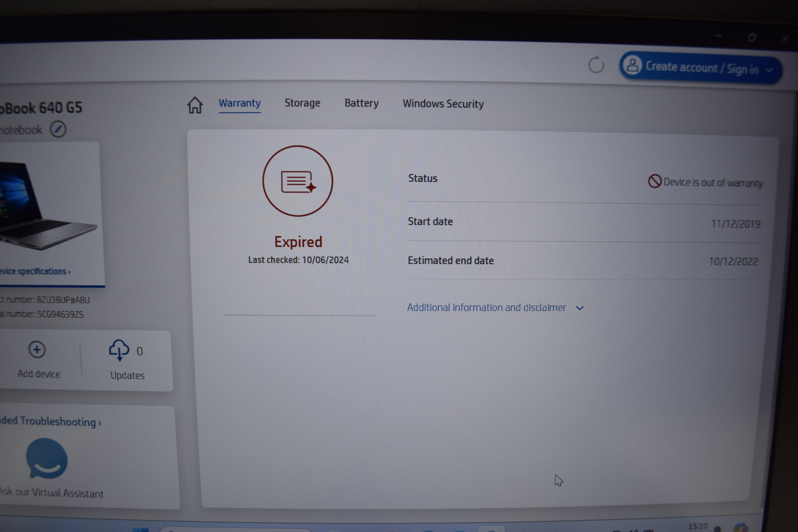
Task: Click the out of warranty prohibited icon
Action: [655, 181]
